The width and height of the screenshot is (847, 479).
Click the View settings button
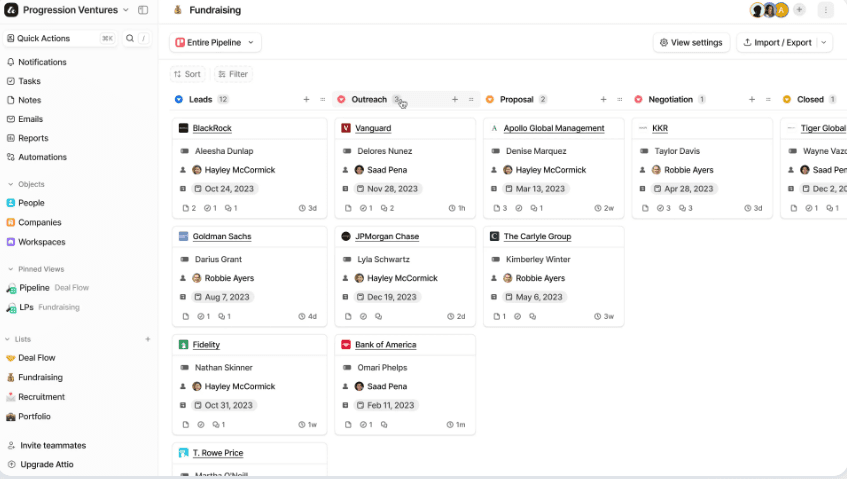tap(691, 43)
